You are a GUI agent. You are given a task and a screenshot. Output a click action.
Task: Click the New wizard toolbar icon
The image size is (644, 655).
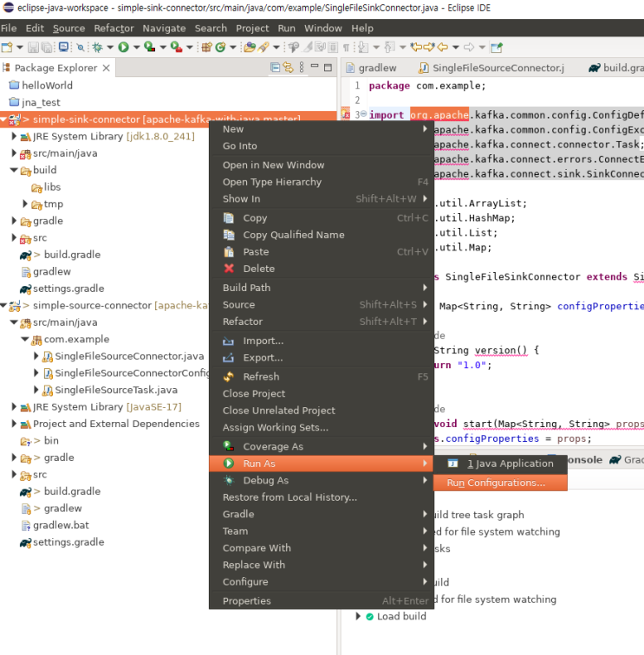pyautogui.click(x=7, y=47)
